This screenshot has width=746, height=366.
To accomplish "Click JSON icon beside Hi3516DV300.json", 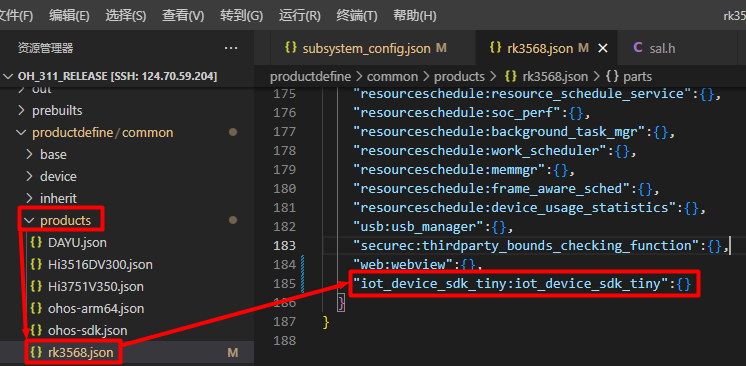I will [36, 264].
